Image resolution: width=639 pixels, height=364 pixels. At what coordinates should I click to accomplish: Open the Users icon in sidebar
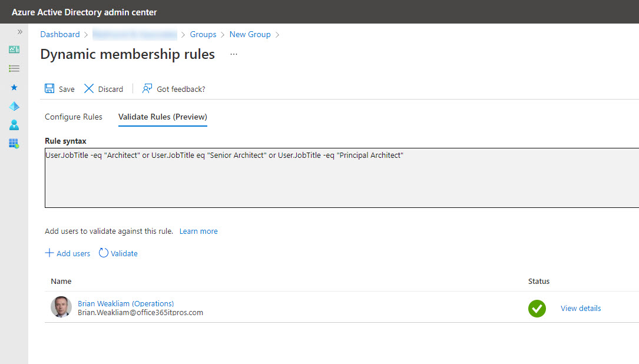(x=14, y=125)
